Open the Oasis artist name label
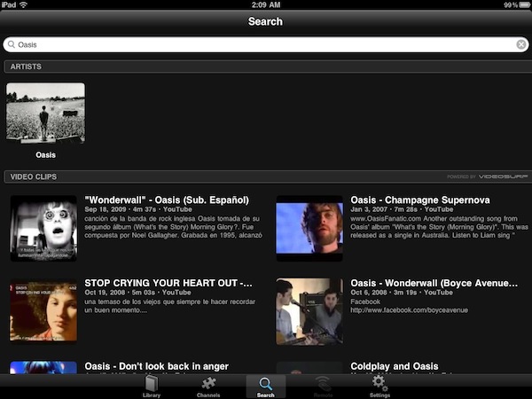The height and width of the screenshot is (399, 532). click(x=45, y=155)
